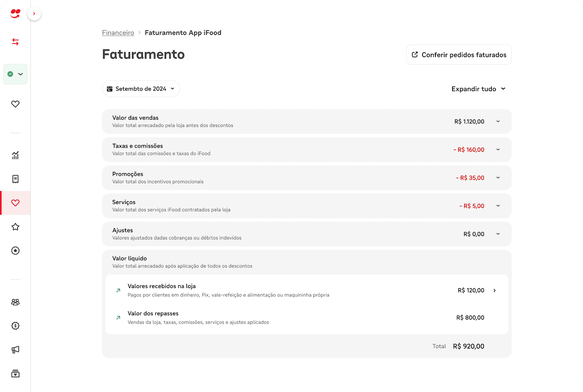Expand the Taxas e comissões row

tap(498, 150)
